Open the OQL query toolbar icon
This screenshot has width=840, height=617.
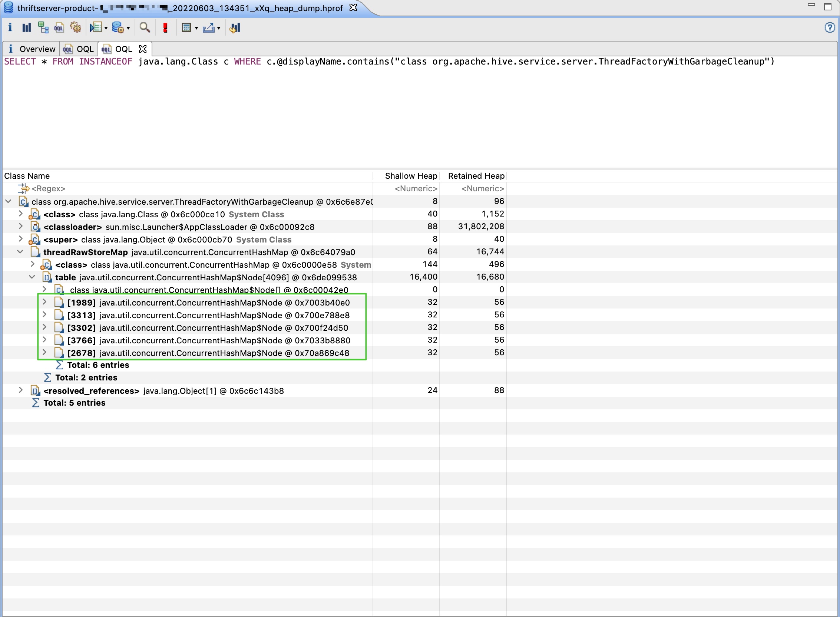59,28
